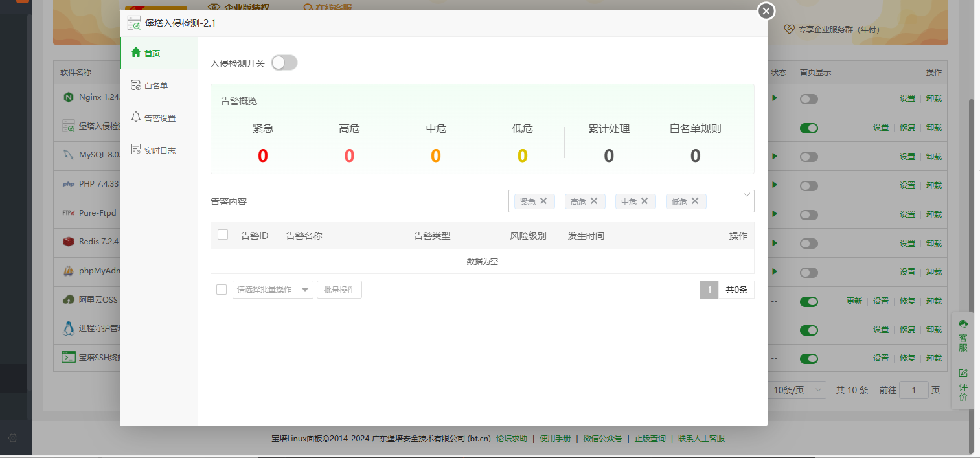Switch to the 实时日志 tab
The image size is (980, 458).
pos(159,150)
